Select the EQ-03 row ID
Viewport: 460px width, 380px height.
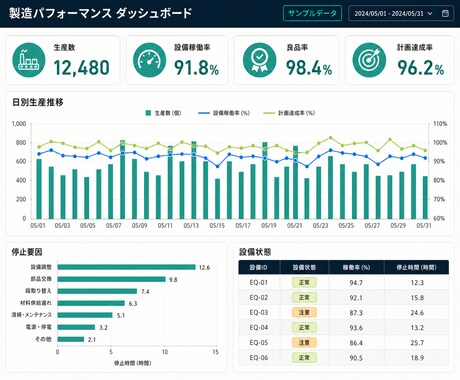[x=259, y=313]
